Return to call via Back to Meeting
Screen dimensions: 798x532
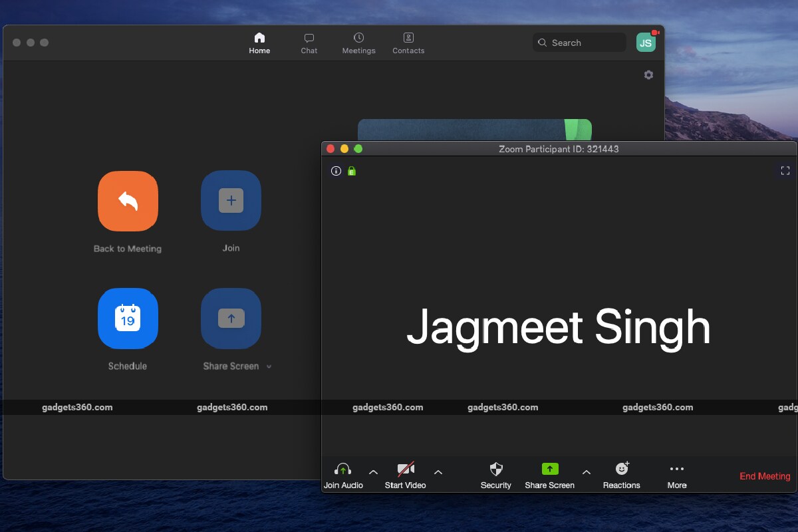128,201
